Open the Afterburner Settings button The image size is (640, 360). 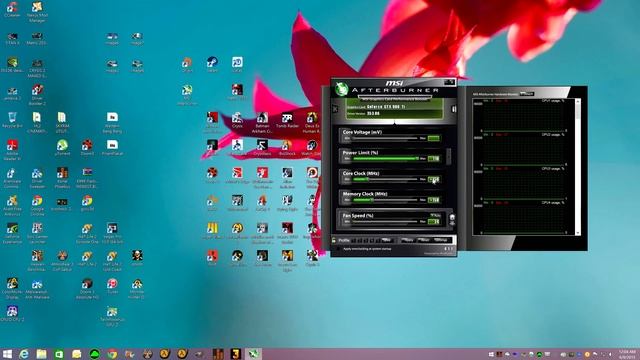click(441, 240)
